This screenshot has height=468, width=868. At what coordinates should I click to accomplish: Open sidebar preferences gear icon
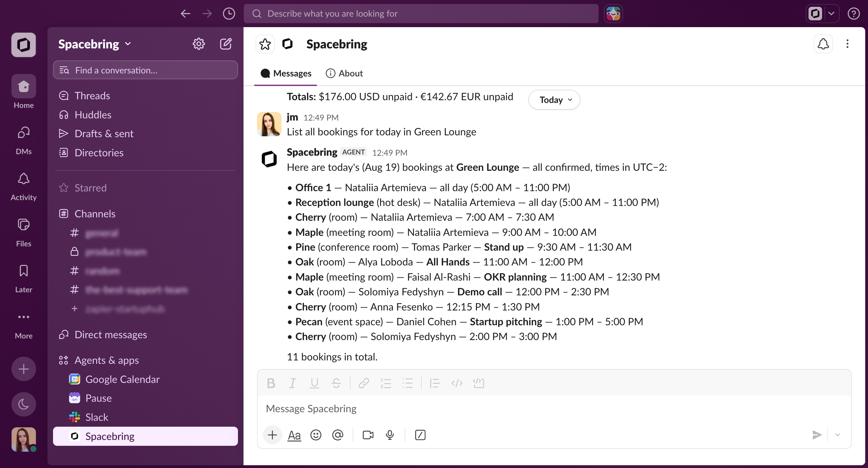199,44
